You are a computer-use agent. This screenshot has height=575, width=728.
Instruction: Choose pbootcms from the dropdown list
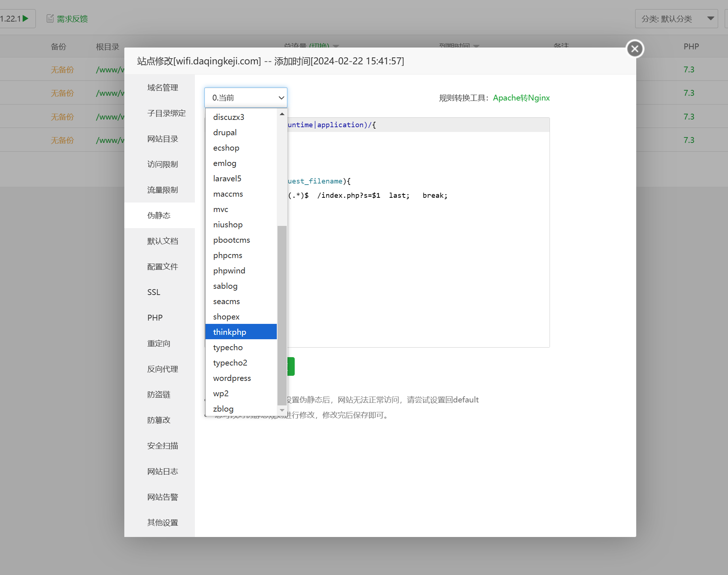(241, 240)
